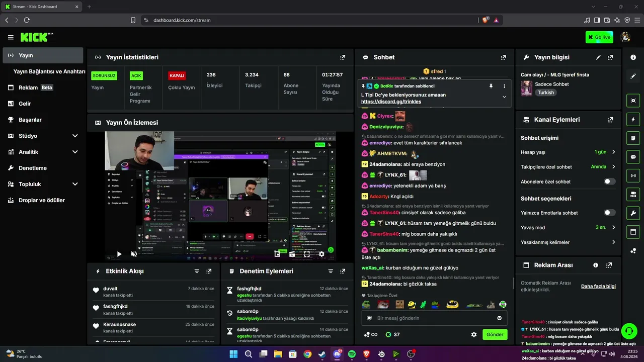
Task: Open Steam from the taskbar
Action: click(322, 354)
